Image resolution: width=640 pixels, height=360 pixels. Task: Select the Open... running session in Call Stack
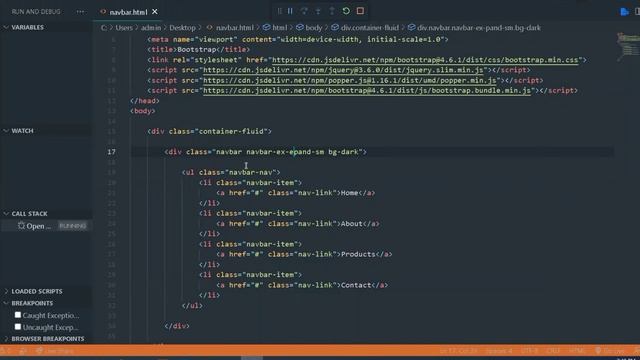[39, 226]
